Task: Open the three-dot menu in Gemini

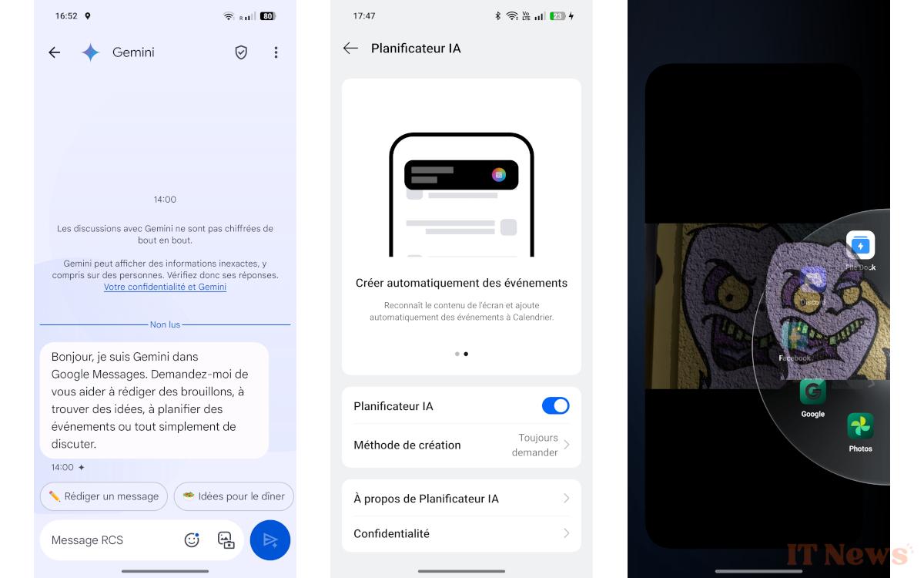Action: pyautogui.click(x=276, y=52)
